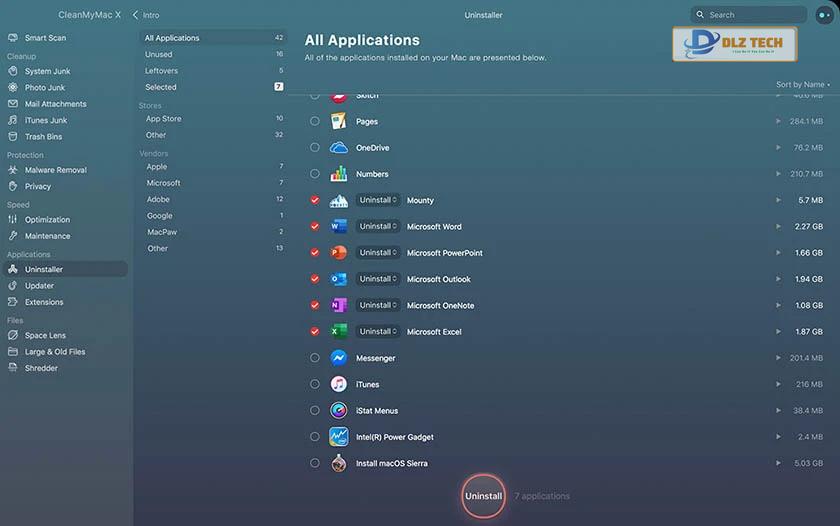Click the Microsoft OneNote app name
840x526 pixels.
[440, 305]
